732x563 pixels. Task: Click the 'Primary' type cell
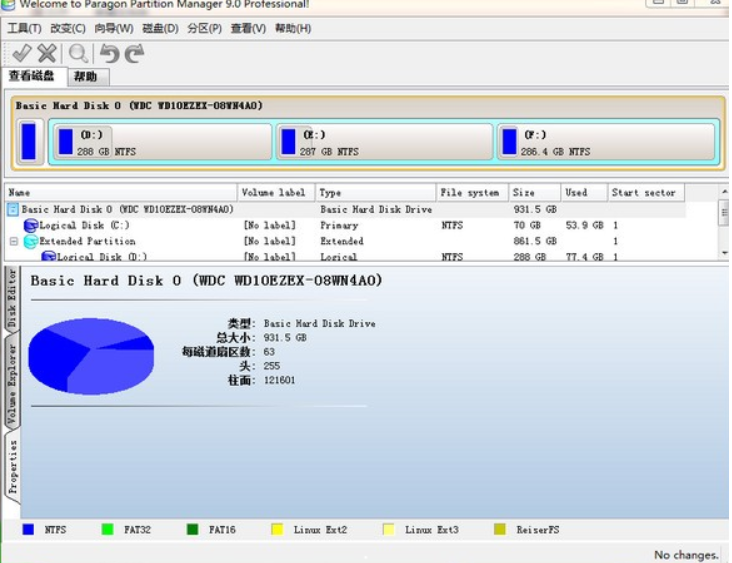339,225
